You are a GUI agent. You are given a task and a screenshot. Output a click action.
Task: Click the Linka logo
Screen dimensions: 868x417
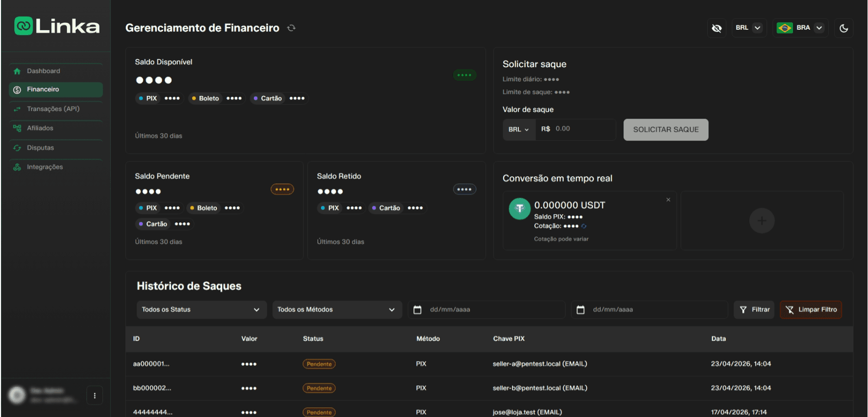tap(57, 26)
